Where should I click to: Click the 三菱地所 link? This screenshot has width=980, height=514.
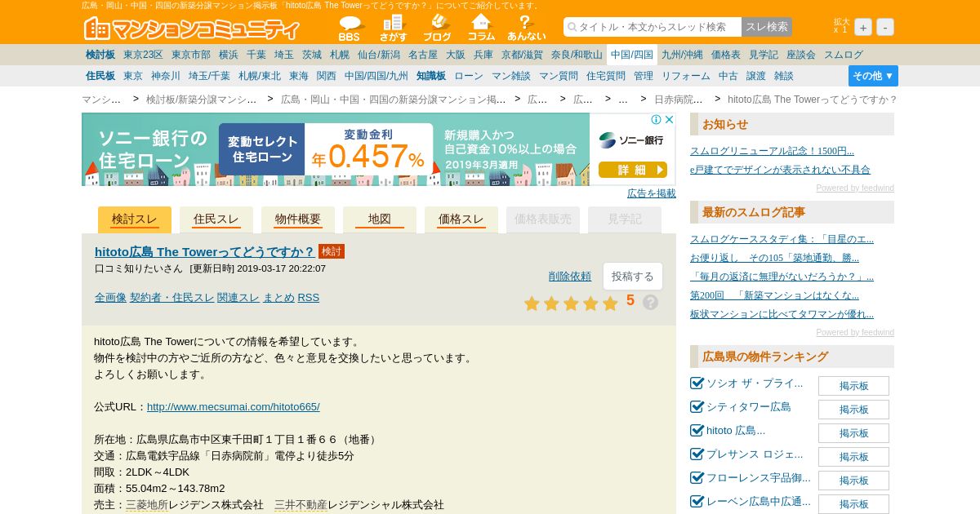point(147,504)
